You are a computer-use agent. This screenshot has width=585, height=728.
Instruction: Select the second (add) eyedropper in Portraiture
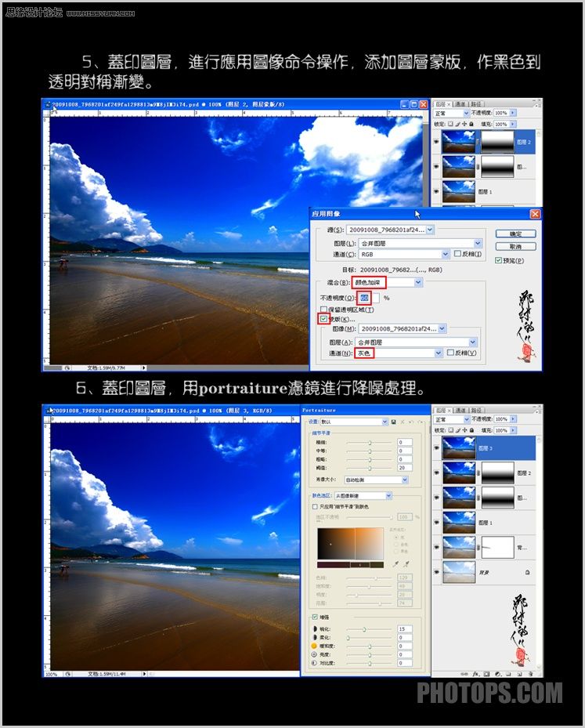(x=406, y=563)
